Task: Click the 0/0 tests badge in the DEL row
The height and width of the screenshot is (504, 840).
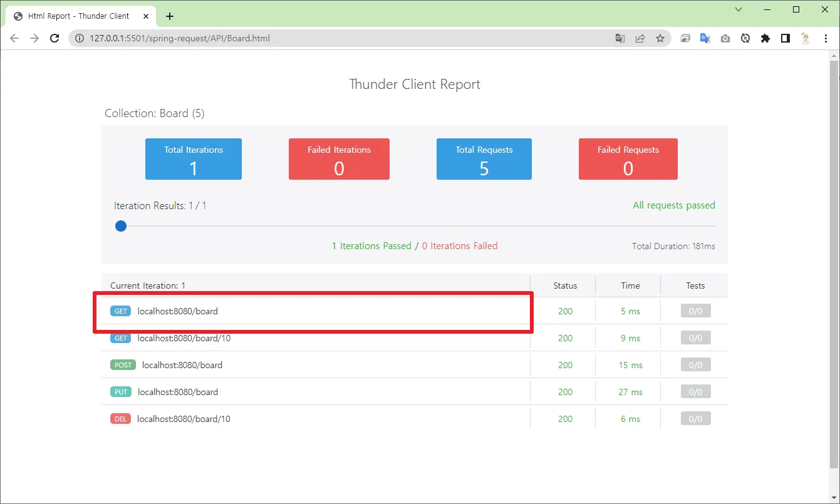Action: click(x=695, y=419)
